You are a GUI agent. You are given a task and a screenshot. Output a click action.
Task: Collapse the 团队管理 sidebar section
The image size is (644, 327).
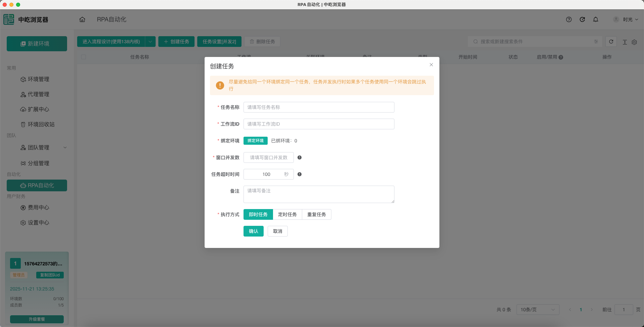tap(65, 147)
